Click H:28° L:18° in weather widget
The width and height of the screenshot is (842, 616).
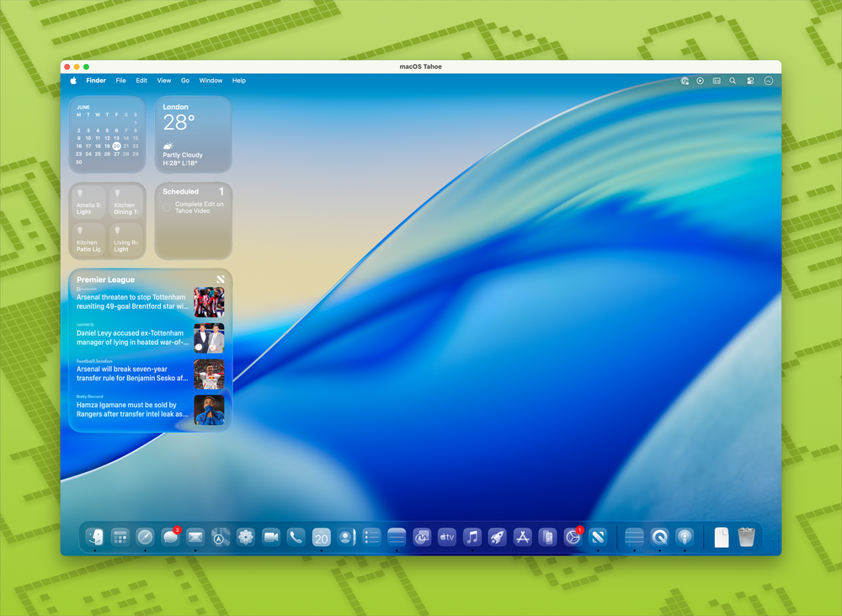point(180,162)
